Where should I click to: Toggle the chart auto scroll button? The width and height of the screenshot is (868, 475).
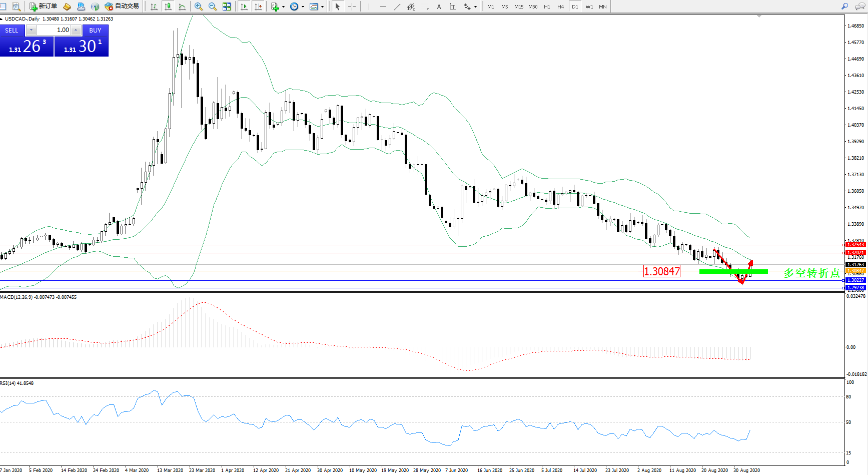[x=244, y=7]
